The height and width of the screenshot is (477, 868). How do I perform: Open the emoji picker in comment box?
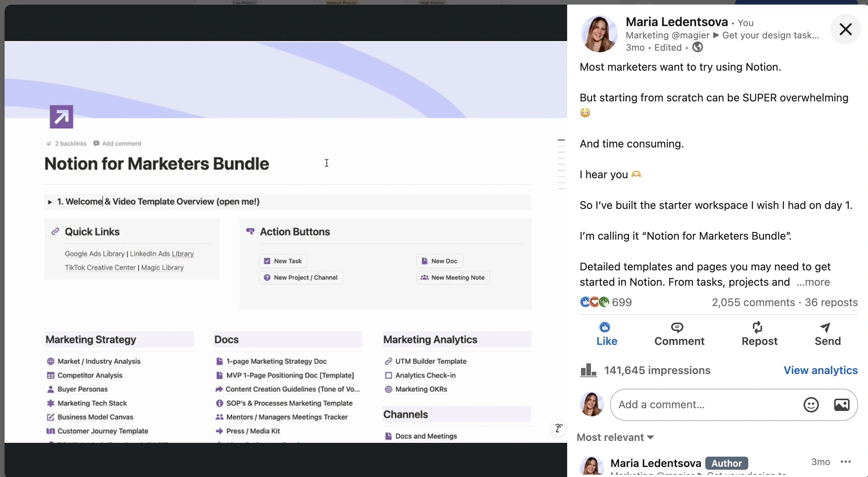[811, 404]
